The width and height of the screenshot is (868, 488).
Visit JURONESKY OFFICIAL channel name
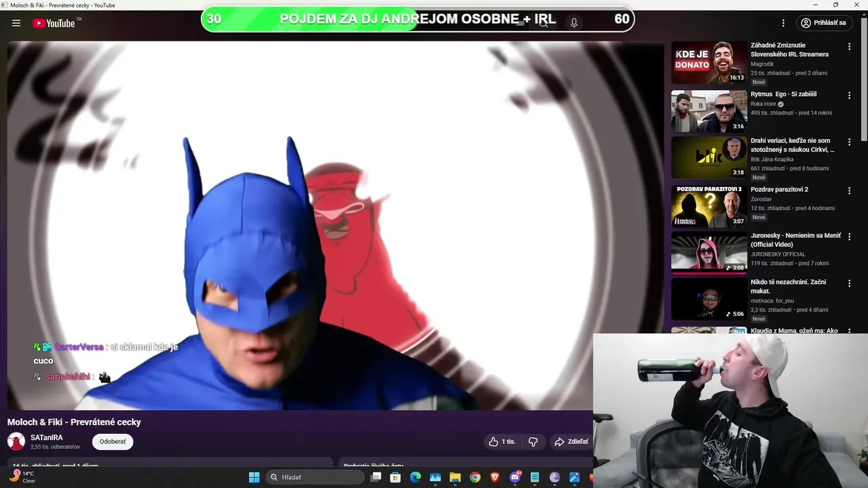tap(778, 254)
